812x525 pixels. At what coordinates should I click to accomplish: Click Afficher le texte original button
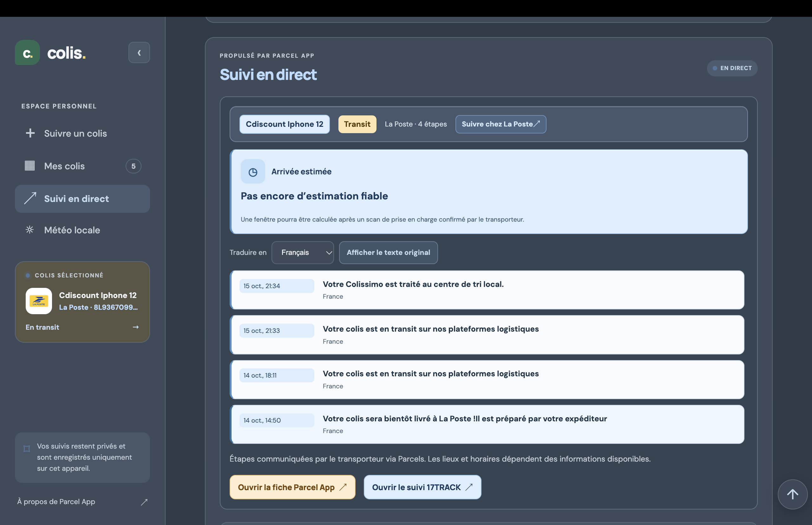(388, 253)
